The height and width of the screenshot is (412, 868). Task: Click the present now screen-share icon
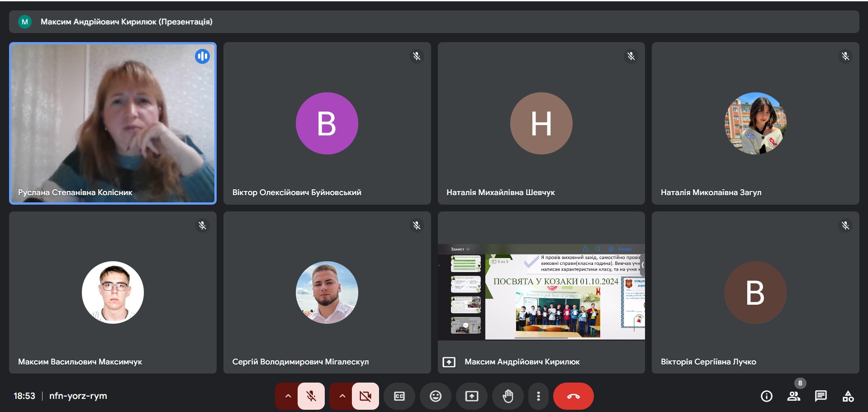pos(472,396)
